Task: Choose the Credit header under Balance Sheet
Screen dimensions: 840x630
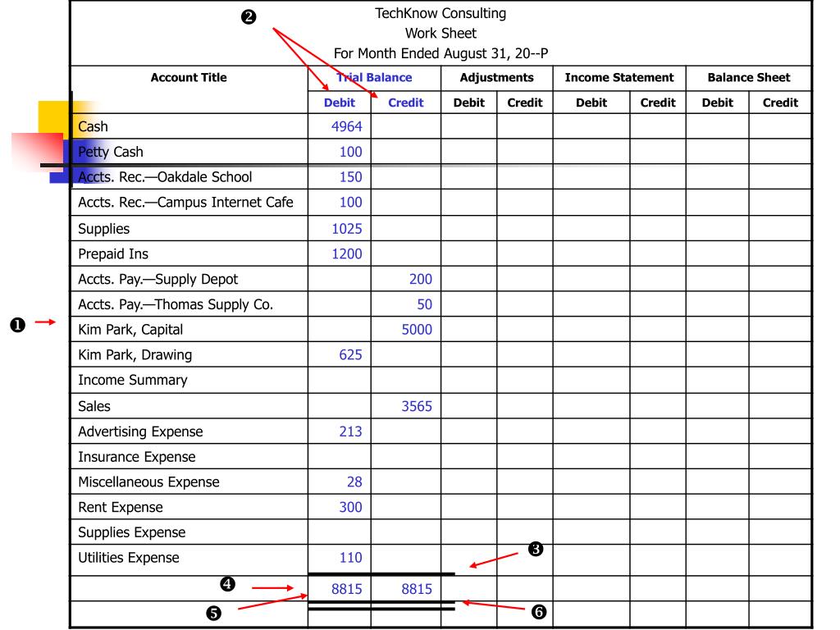Action: pyautogui.click(x=781, y=103)
